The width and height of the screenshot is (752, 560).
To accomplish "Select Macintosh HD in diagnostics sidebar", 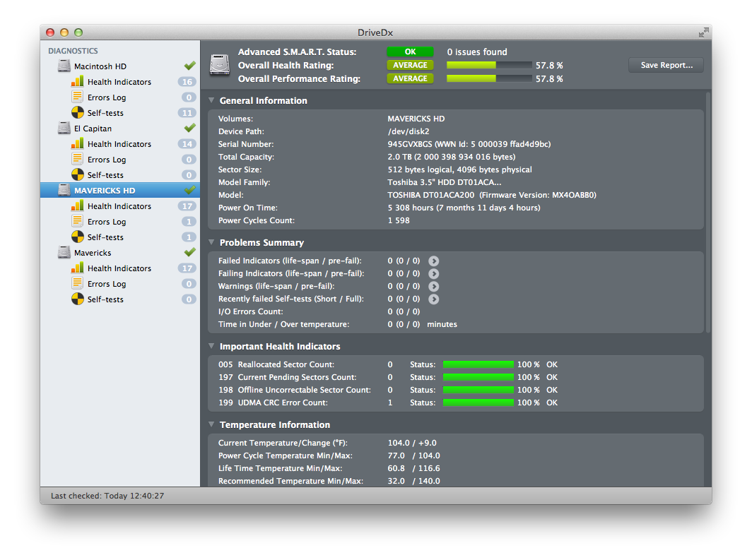I will click(x=120, y=66).
